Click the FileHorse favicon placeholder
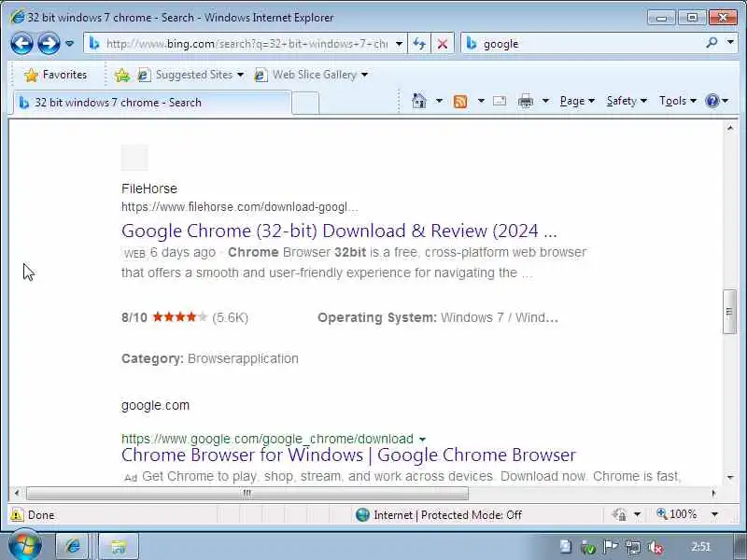 pyautogui.click(x=134, y=157)
